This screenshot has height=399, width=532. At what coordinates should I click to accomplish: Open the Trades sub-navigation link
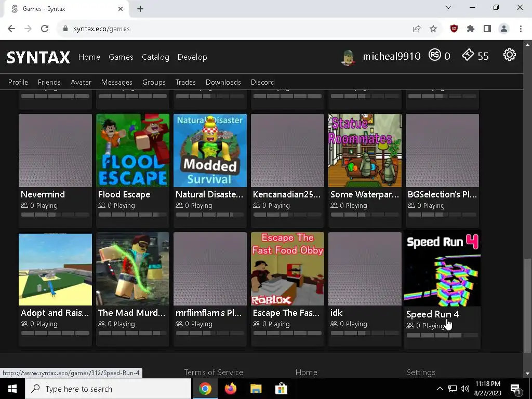pyautogui.click(x=185, y=82)
